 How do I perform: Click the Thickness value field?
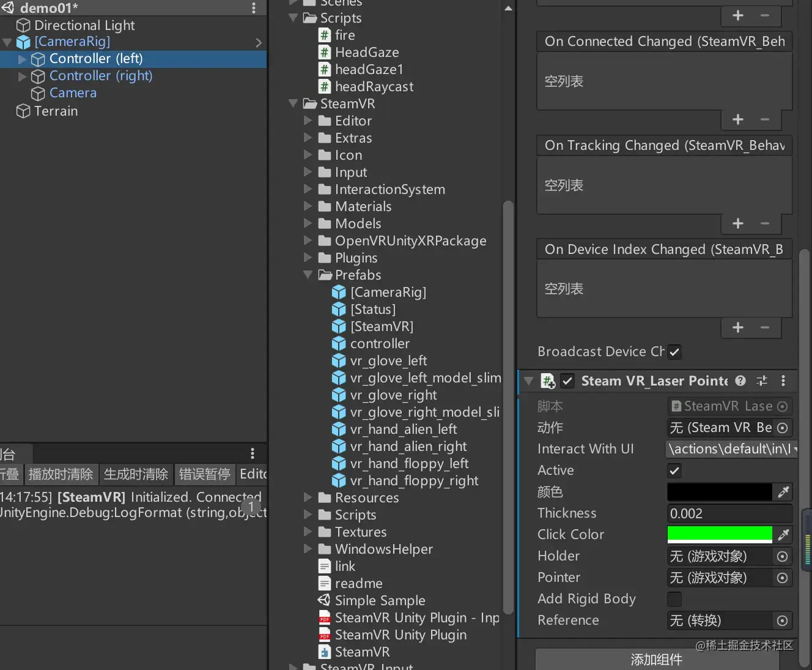pos(729,513)
